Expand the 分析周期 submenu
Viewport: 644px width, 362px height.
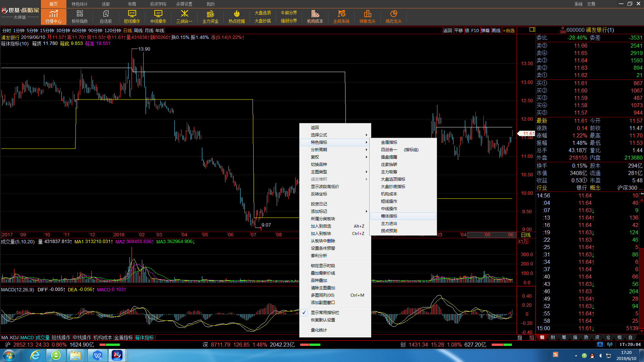click(x=335, y=149)
